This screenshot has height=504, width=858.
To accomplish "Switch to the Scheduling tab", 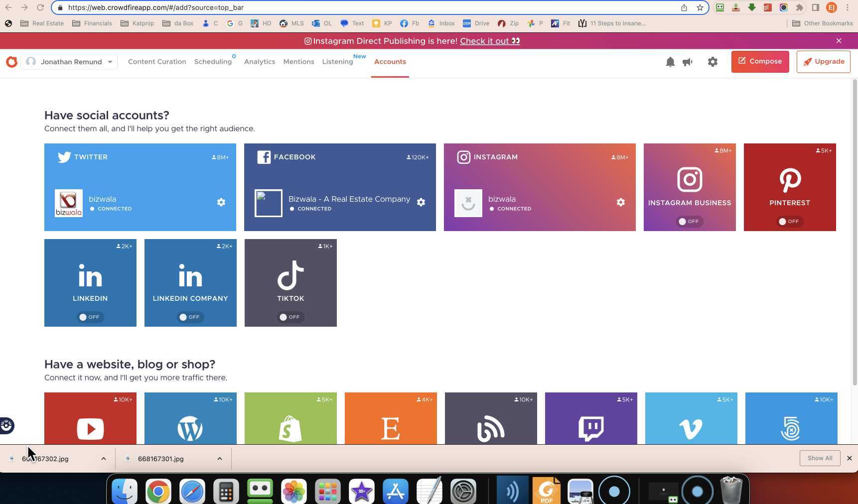I will pos(213,62).
